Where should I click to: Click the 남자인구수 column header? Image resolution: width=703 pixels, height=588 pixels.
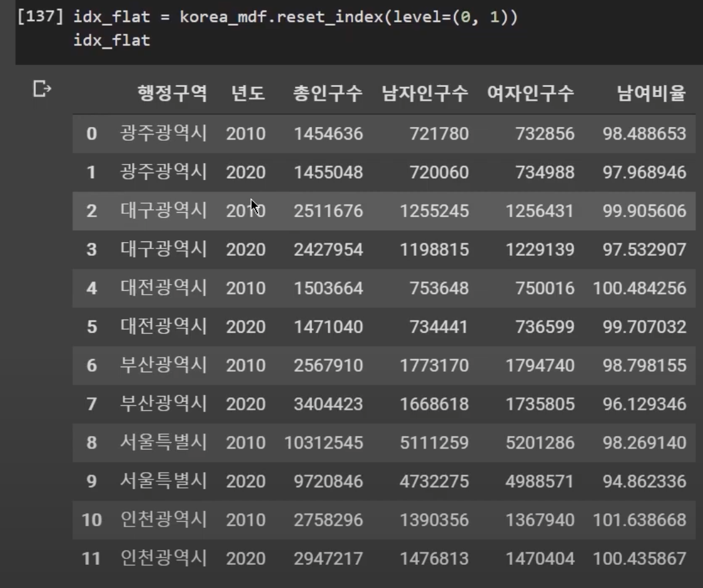pyautogui.click(x=425, y=93)
